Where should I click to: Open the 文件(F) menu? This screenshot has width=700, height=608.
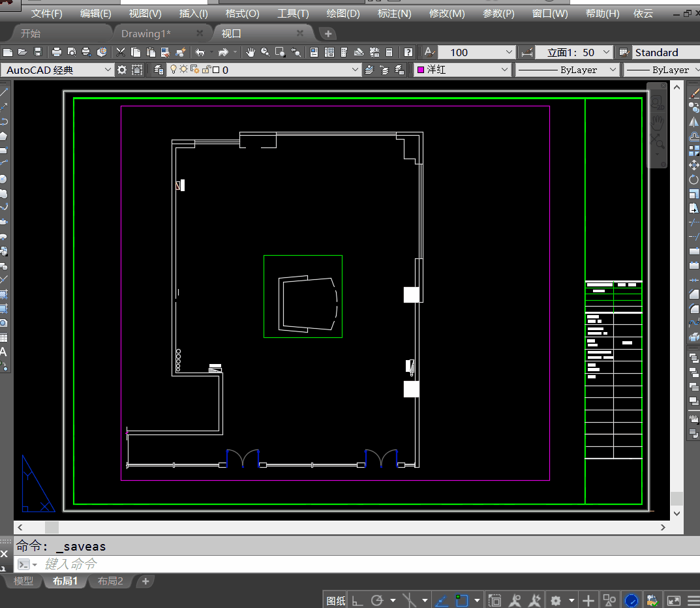tap(47, 14)
